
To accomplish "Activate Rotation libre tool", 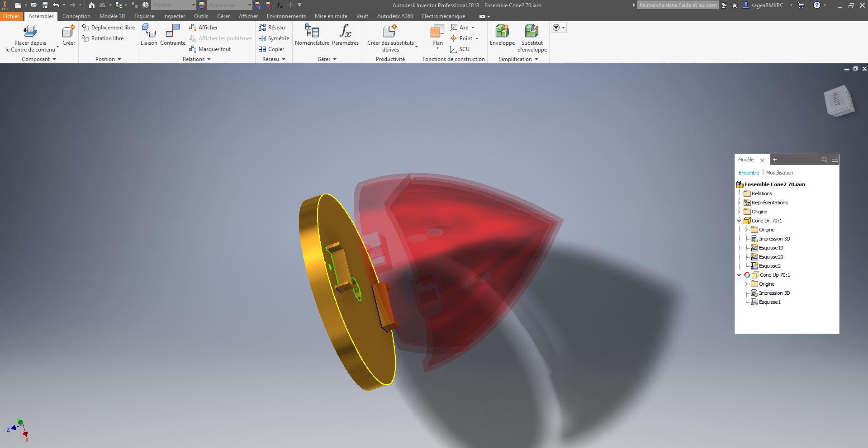I will 103,38.
